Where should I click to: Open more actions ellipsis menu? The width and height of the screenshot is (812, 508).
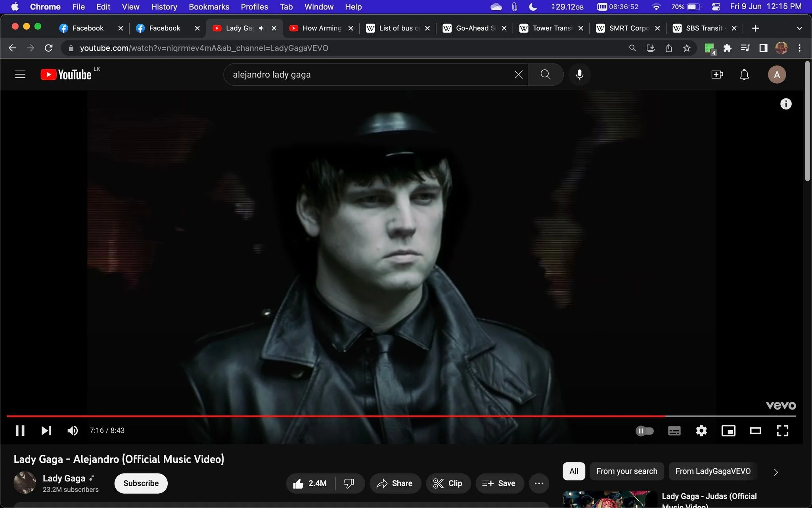pos(539,483)
